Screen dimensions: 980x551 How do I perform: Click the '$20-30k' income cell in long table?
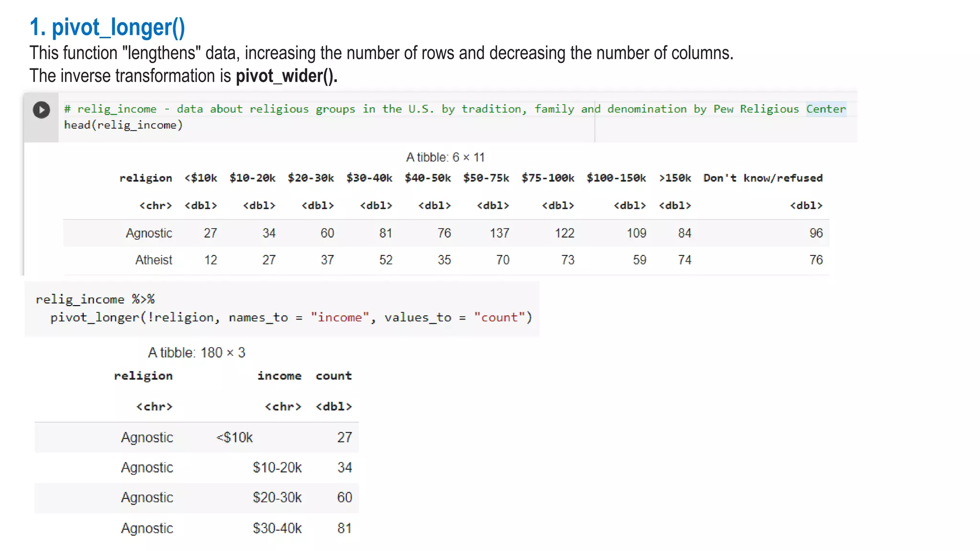pyautogui.click(x=278, y=498)
